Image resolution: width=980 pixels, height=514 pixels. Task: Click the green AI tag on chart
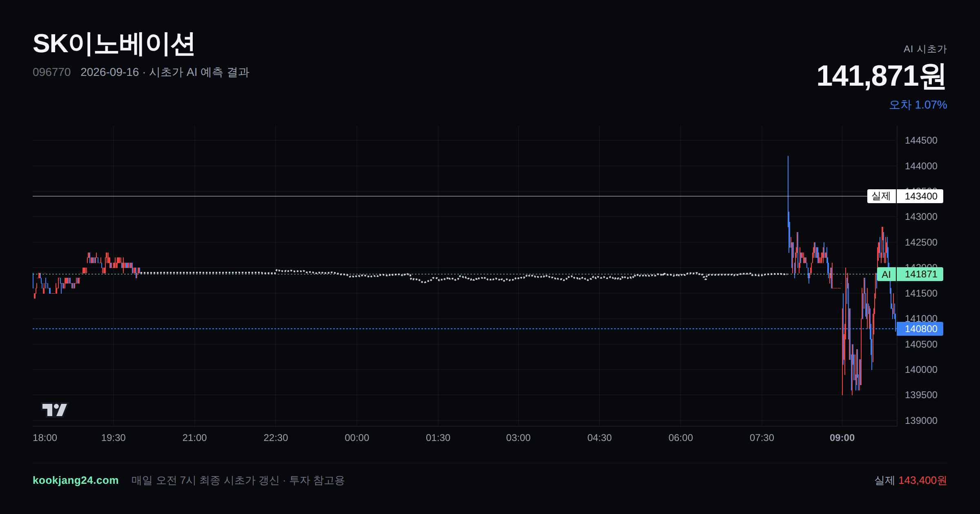point(886,274)
